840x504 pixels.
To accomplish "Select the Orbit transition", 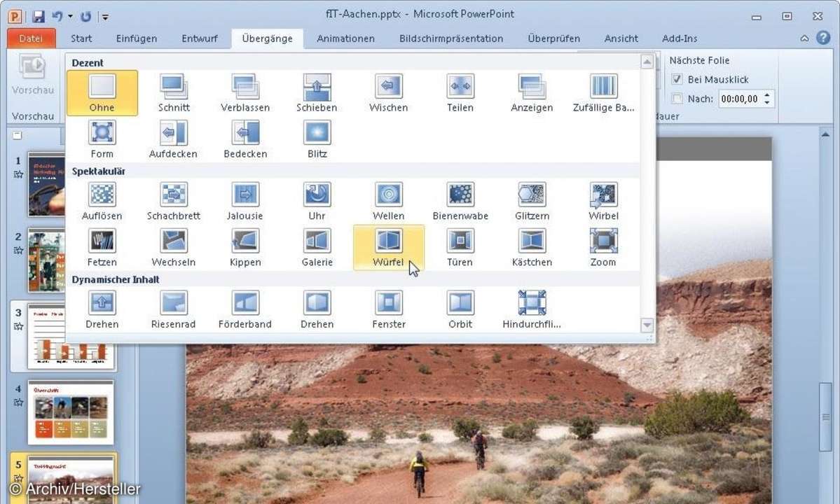I will (x=460, y=310).
